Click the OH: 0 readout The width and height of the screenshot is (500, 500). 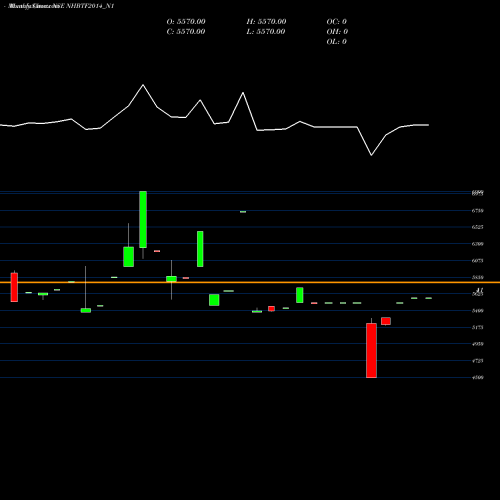337,31
